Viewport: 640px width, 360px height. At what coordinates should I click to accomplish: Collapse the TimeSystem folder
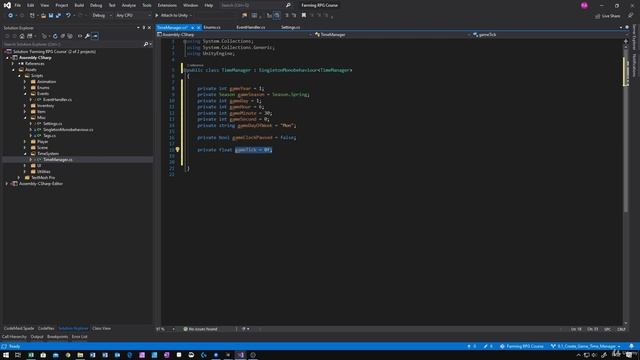pyautogui.click(x=25, y=153)
